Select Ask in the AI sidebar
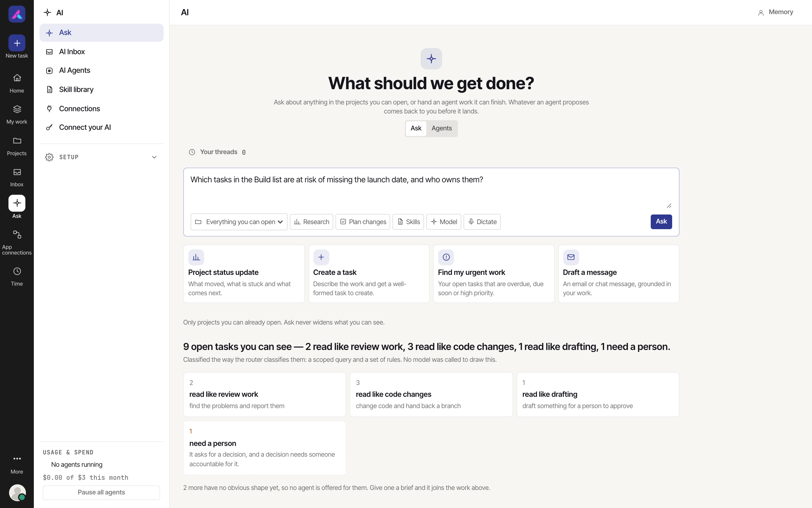Image resolution: width=812 pixels, height=508 pixels. [x=101, y=32]
